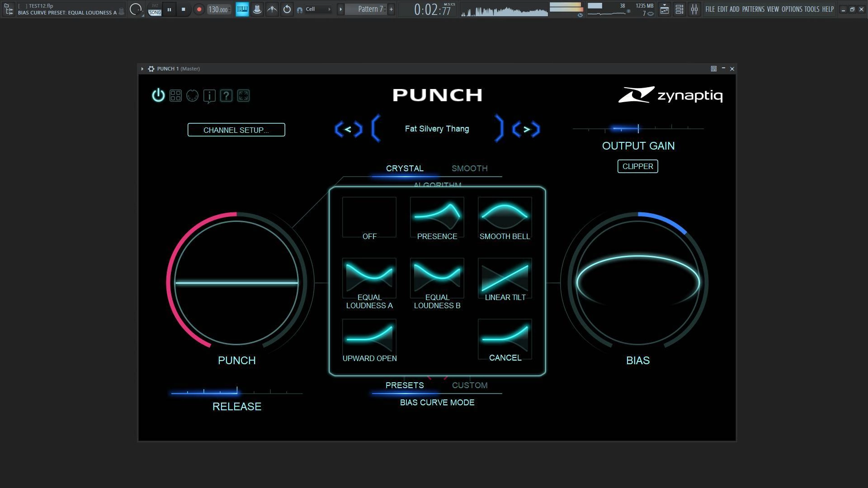Go to the next preset arrow
Screen dimensions: 868x488
pyautogui.click(x=526, y=129)
